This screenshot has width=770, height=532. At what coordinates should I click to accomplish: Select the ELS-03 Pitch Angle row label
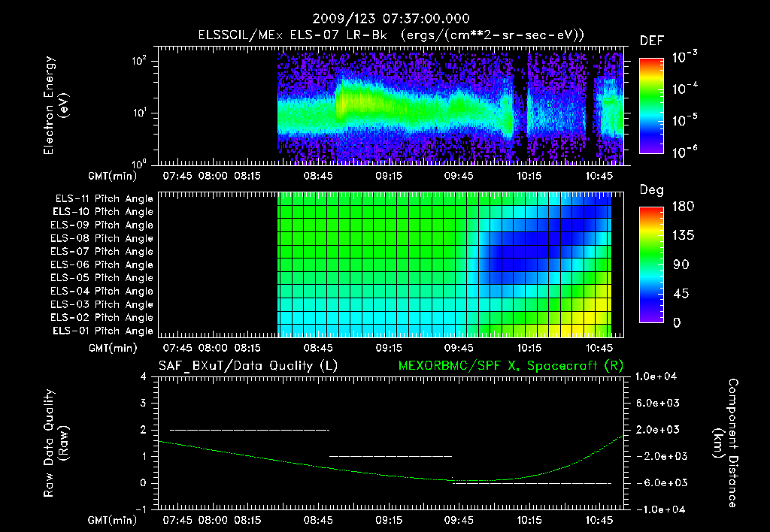pos(102,304)
